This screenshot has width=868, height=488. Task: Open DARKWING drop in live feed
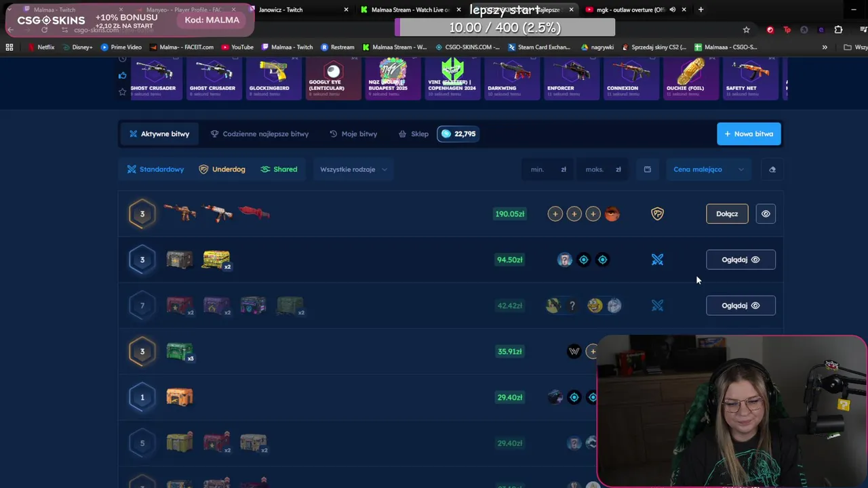coord(512,78)
